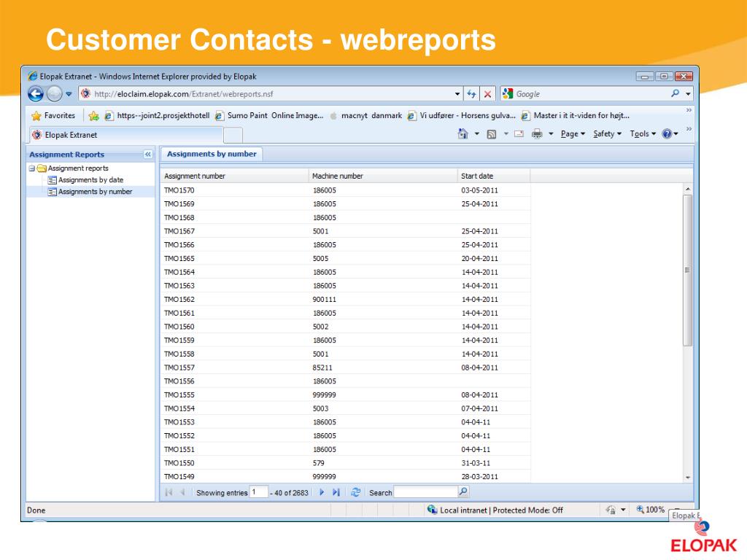Click the scrollbar down arrow in table
The image size is (747, 560).
(x=687, y=478)
